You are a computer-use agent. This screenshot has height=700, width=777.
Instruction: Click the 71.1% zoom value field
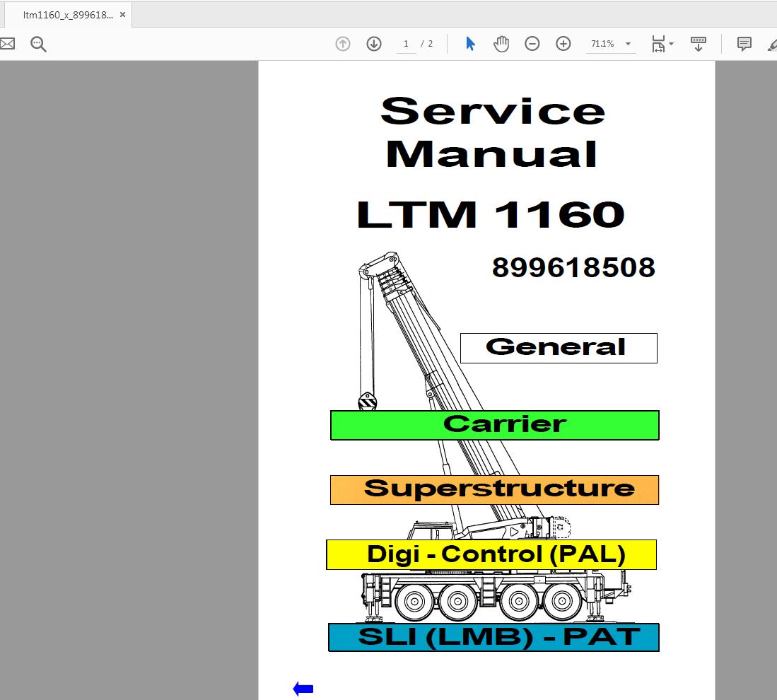pos(603,44)
